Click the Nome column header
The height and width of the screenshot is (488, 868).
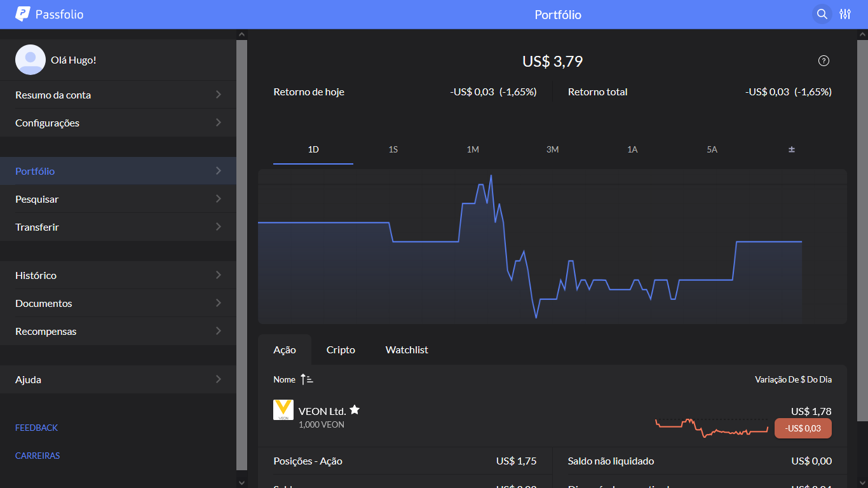285,379
